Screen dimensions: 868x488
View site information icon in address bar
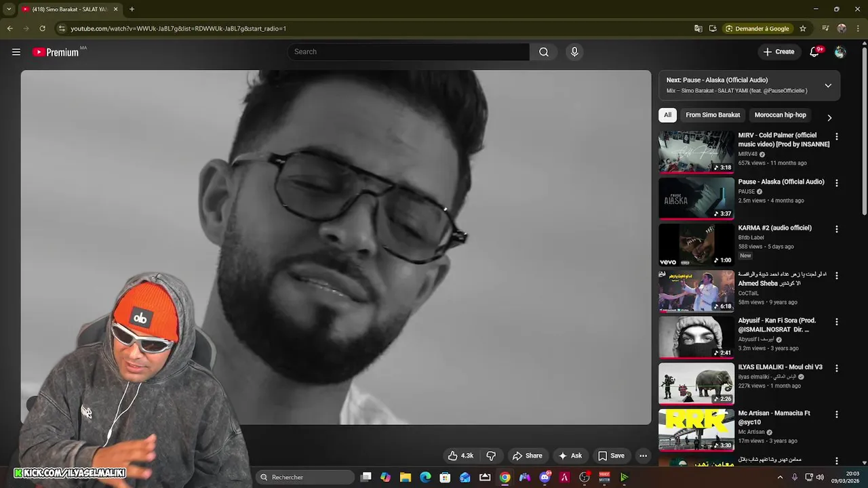pyautogui.click(x=62, y=28)
